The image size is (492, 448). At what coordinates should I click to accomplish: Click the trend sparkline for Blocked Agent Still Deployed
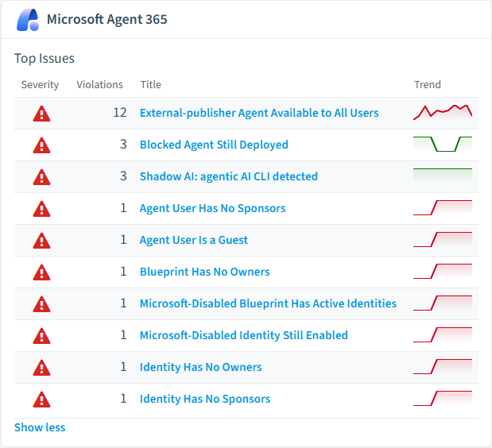[x=443, y=145]
